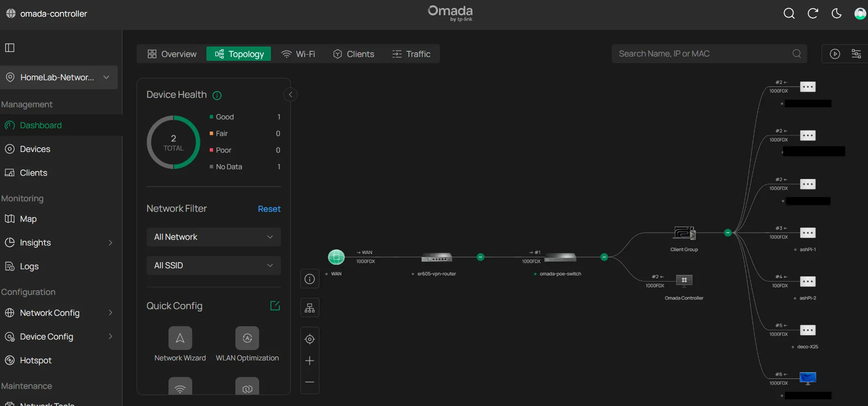Image resolution: width=868 pixels, height=406 pixels.
Task: Zoom out the topology with minus
Action: click(x=310, y=382)
